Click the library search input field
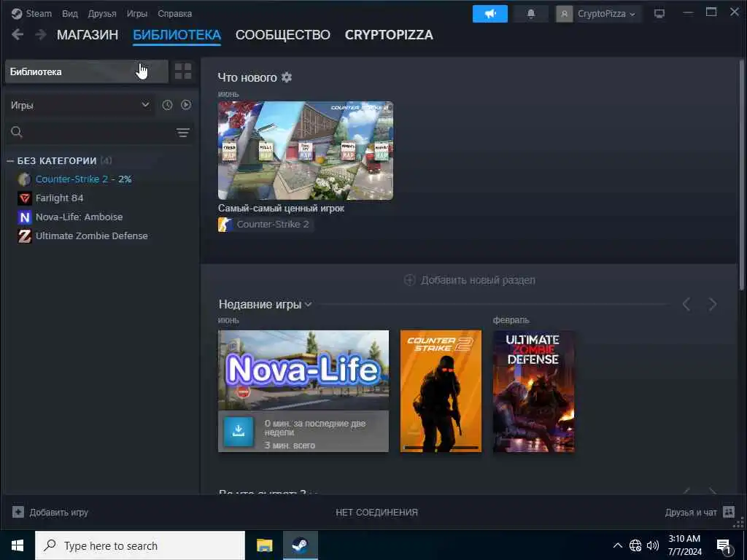 tap(99, 132)
